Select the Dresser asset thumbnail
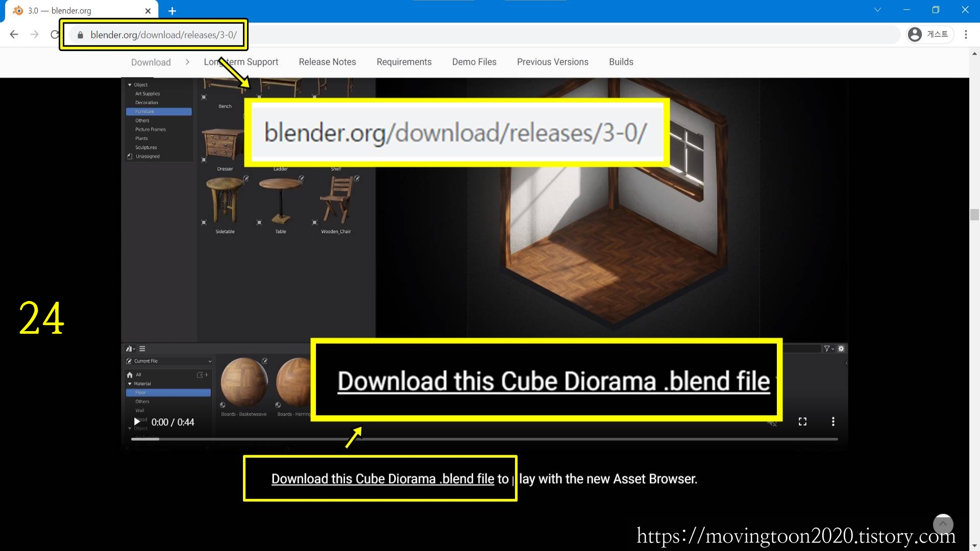The width and height of the screenshot is (980, 551). coord(223,144)
